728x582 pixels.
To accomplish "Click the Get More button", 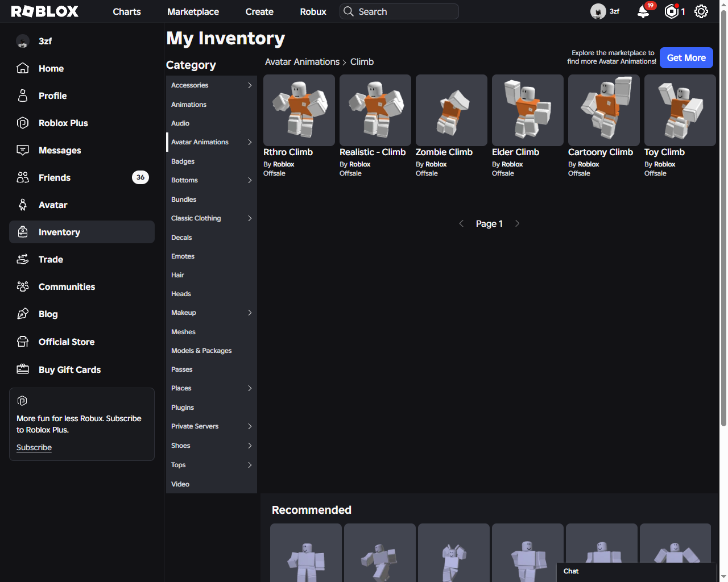I will pos(686,57).
